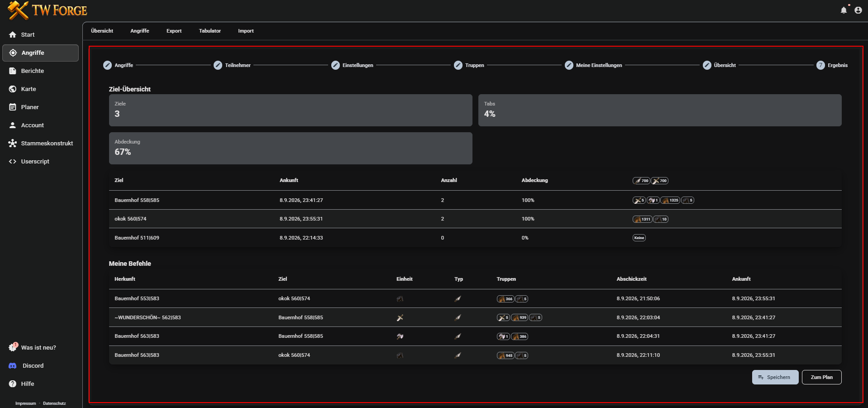Open Stammeskonstrukt using its hub icon

pyautogui.click(x=13, y=144)
